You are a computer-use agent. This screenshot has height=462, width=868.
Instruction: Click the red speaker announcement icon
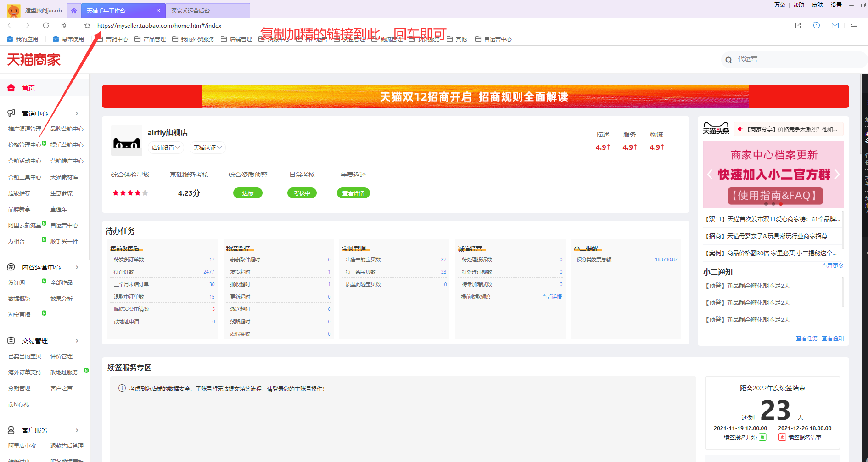[x=740, y=129]
